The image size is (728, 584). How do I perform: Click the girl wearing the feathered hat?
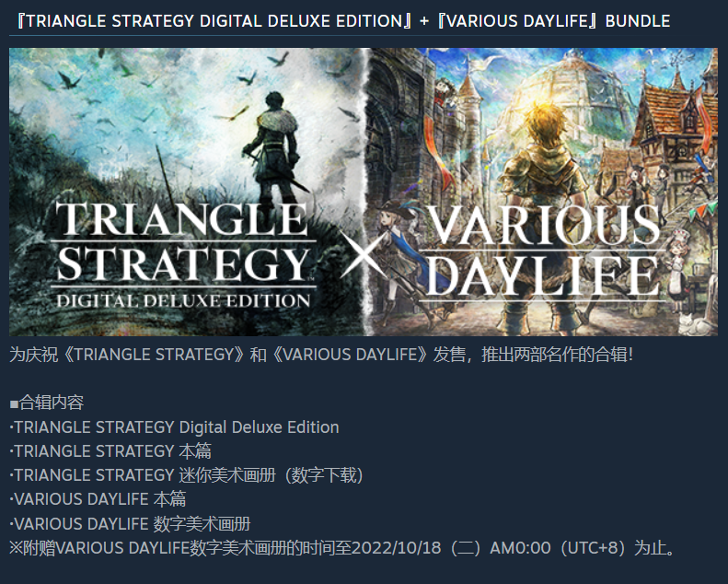tap(399, 260)
